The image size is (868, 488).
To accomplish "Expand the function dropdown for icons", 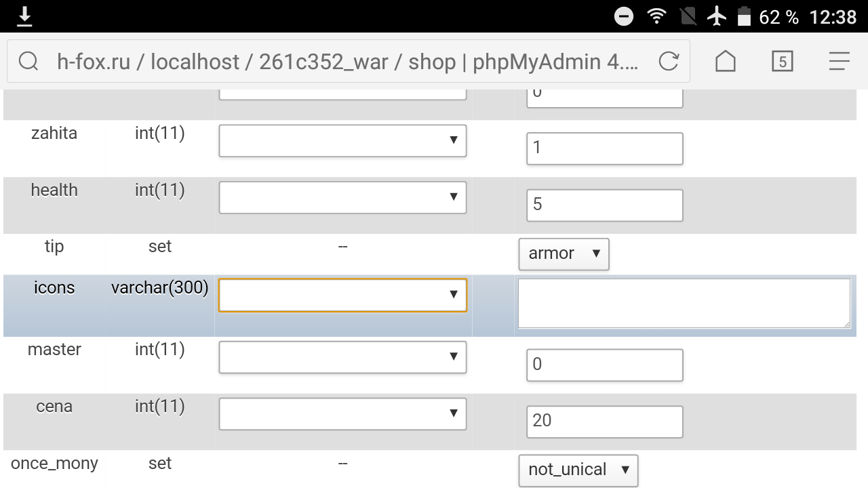I will tap(342, 295).
